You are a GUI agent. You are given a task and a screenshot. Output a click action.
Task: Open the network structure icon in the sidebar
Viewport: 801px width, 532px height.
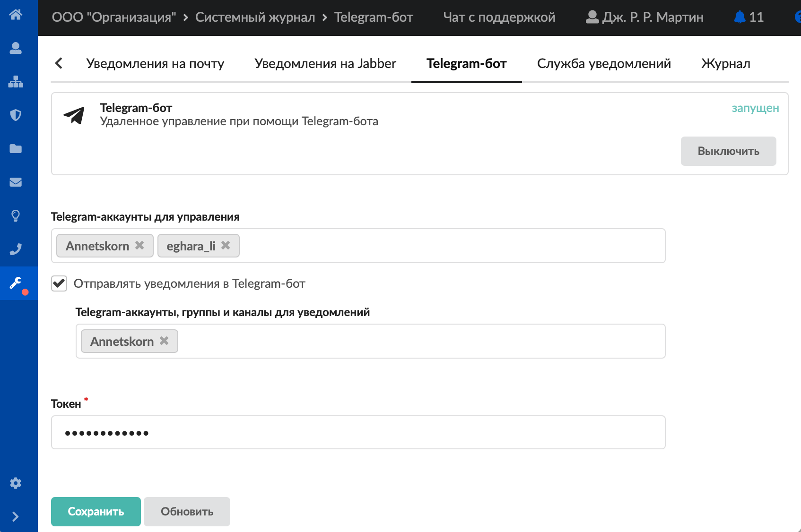pyautogui.click(x=16, y=82)
